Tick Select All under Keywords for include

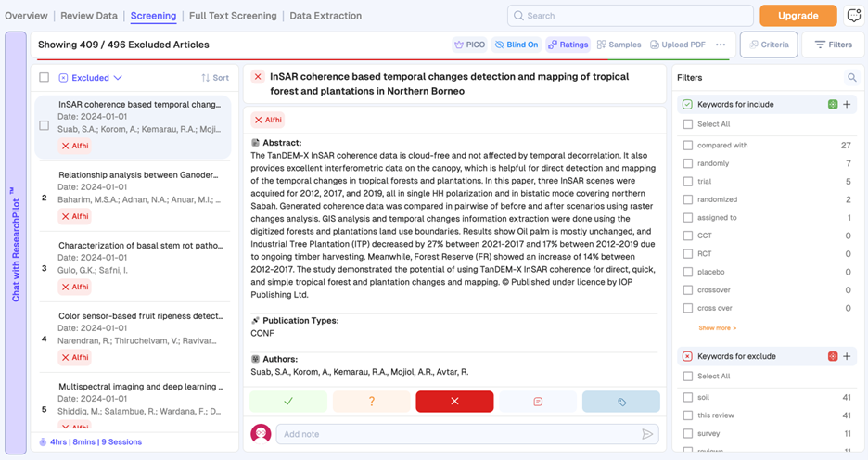(x=688, y=124)
